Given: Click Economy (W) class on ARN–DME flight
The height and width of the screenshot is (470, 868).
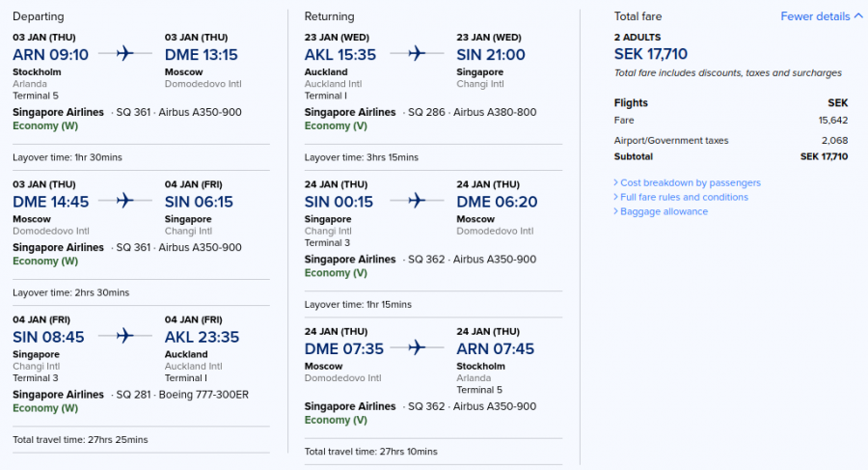Looking at the screenshot, I should point(45,125).
